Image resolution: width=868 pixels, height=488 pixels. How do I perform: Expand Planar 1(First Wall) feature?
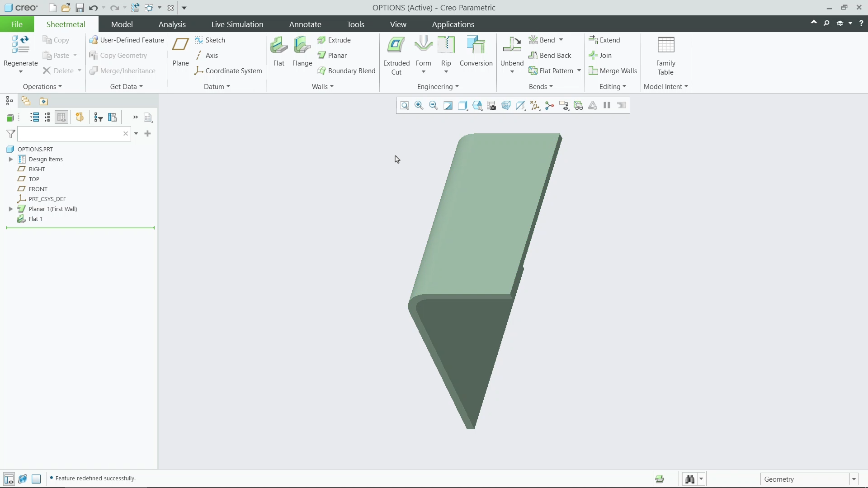coord(10,209)
